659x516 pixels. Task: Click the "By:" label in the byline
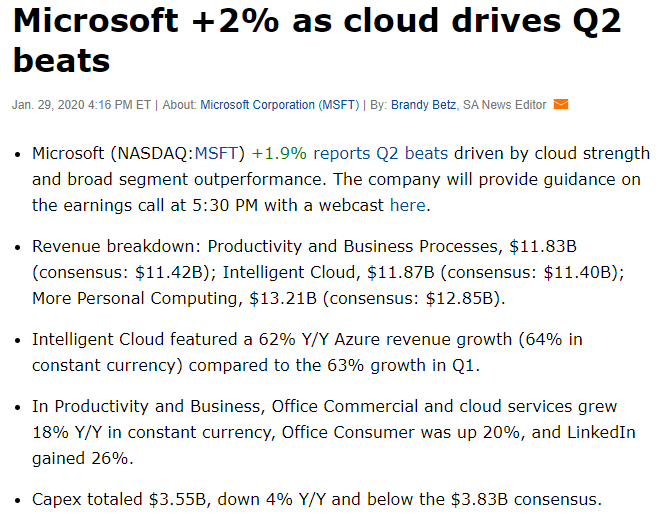click(377, 104)
